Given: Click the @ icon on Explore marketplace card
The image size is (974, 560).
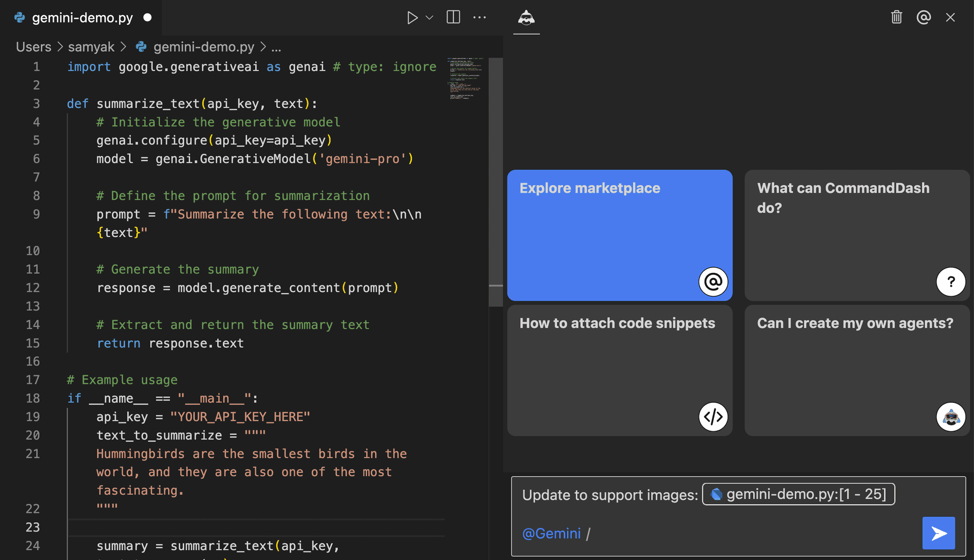Looking at the screenshot, I should [x=713, y=282].
